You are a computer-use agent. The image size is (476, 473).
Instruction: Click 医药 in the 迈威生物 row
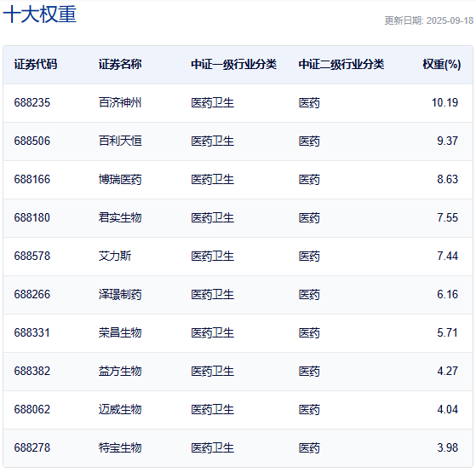(309, 410)
